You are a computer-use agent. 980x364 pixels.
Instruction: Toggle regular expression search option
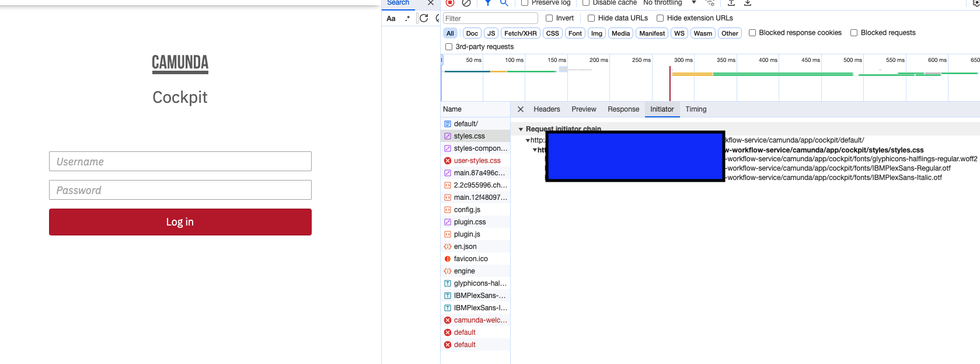[407, 18]
